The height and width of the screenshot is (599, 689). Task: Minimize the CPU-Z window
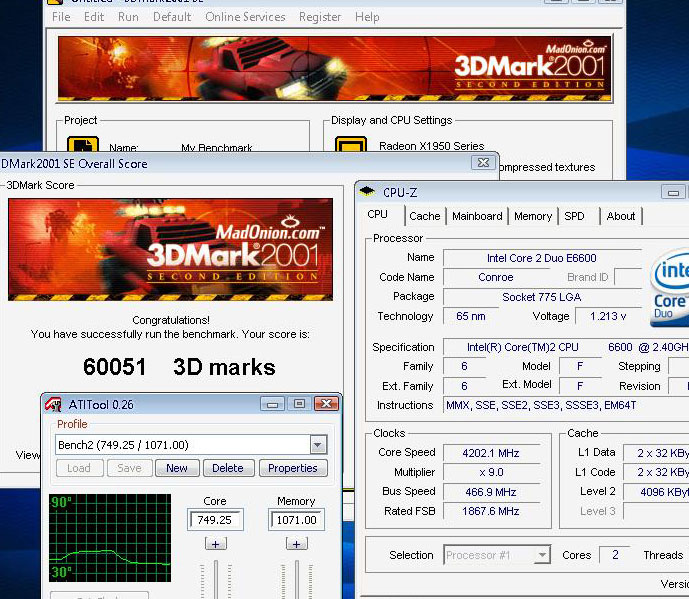click(673, 192)
